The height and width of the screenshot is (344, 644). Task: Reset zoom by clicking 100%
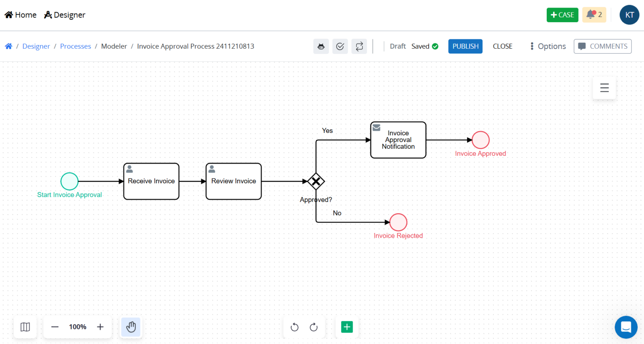[x=77, y=327]
